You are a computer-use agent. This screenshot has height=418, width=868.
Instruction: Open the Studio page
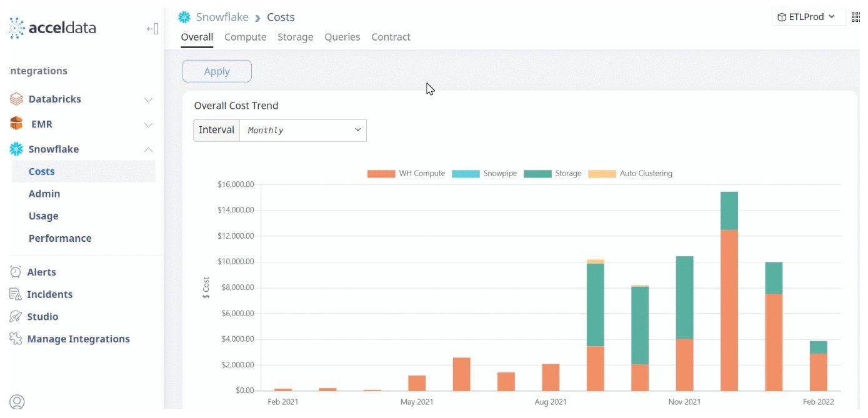pyautogui.click(x=43, y=317)
